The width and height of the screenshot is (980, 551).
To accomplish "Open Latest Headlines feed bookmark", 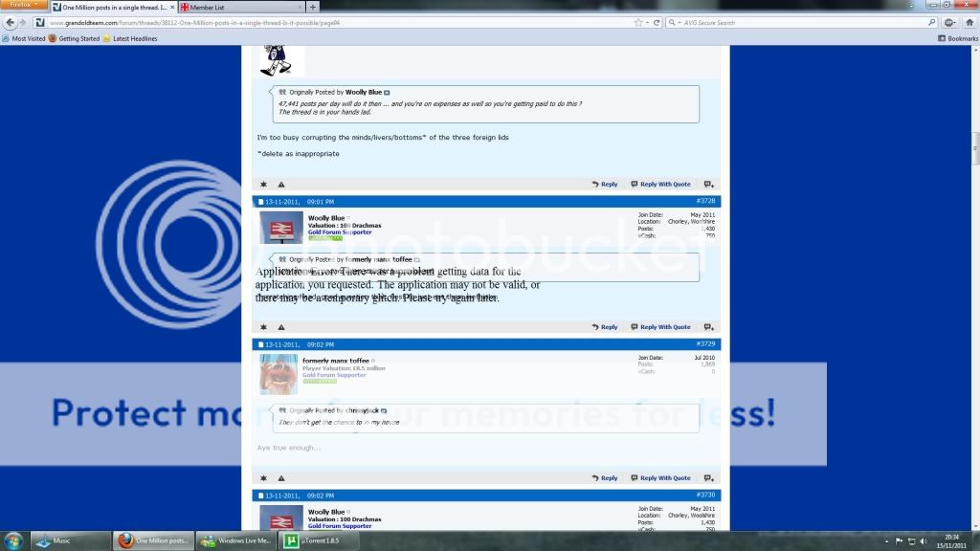I will point(130,38).
